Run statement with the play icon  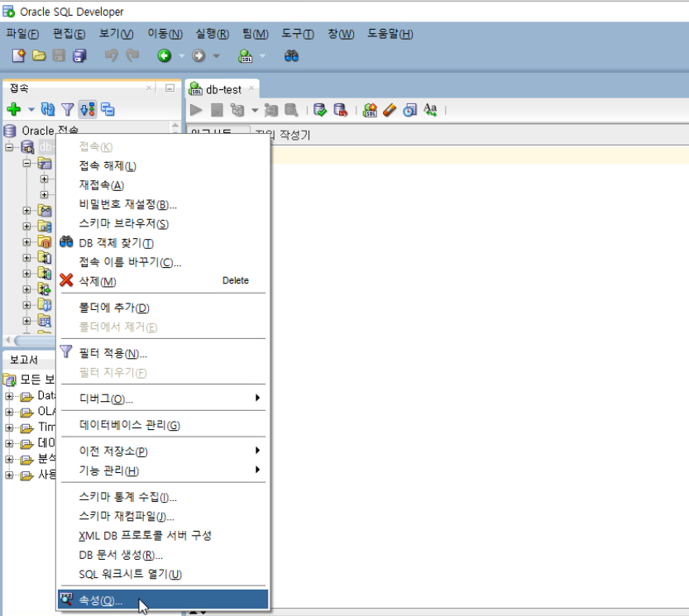coord(196,110)
